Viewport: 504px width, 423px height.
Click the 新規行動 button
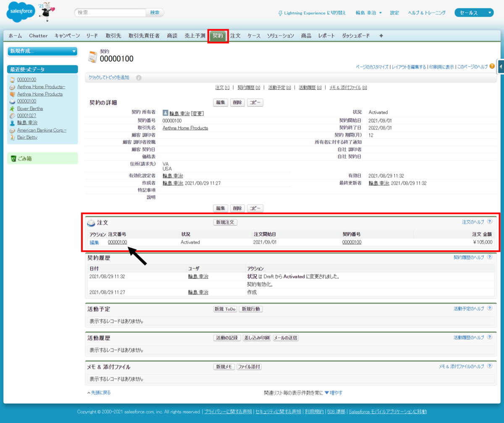[x=251, y=309]
